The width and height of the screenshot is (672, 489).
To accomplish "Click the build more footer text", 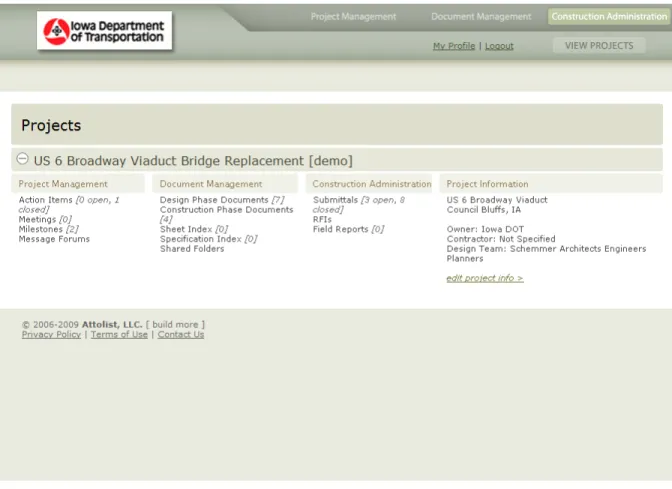I will 175,324.
